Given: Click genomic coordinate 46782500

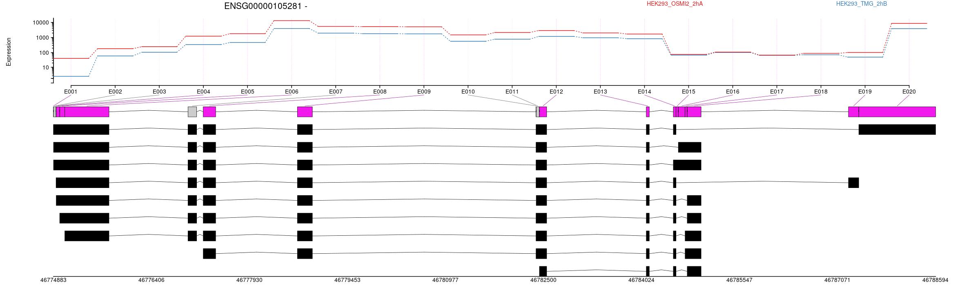Looking at the screenshot, I should tap(543, 280).
